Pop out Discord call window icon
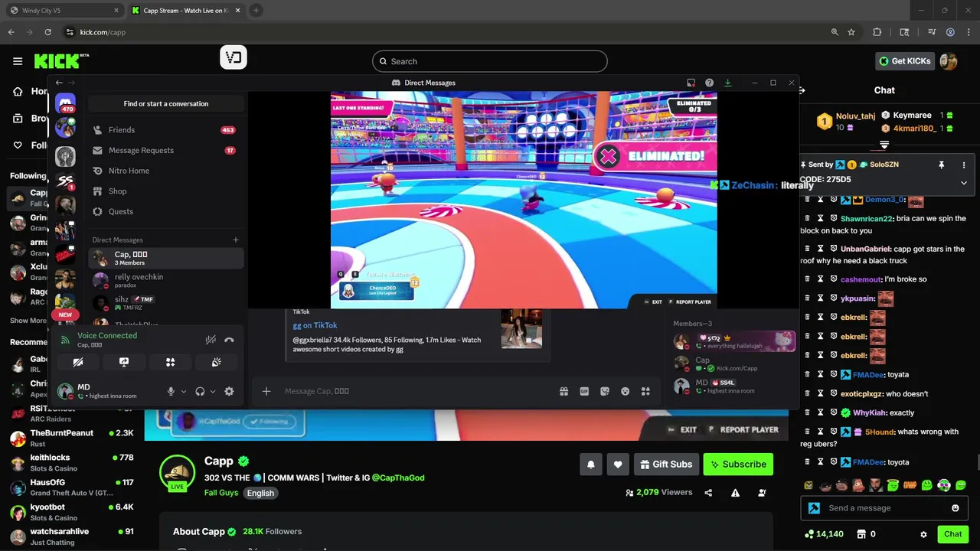This screenshot has width=980, height=551. (691, 83)
